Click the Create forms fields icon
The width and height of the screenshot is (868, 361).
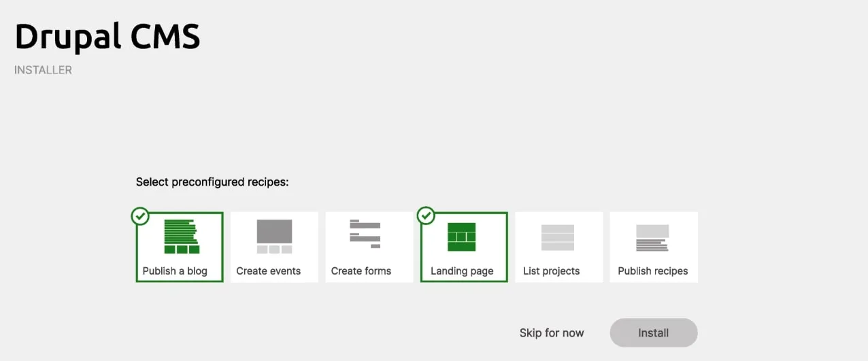365,233
